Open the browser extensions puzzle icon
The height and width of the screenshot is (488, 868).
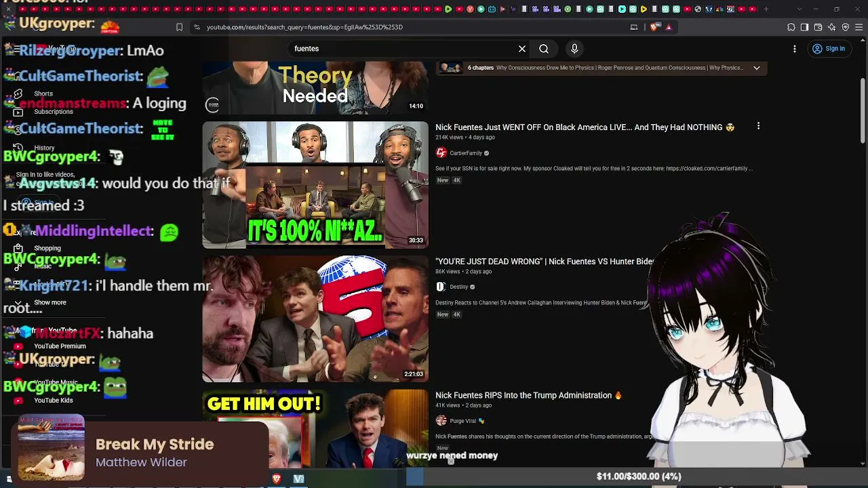tap(791, 27)
